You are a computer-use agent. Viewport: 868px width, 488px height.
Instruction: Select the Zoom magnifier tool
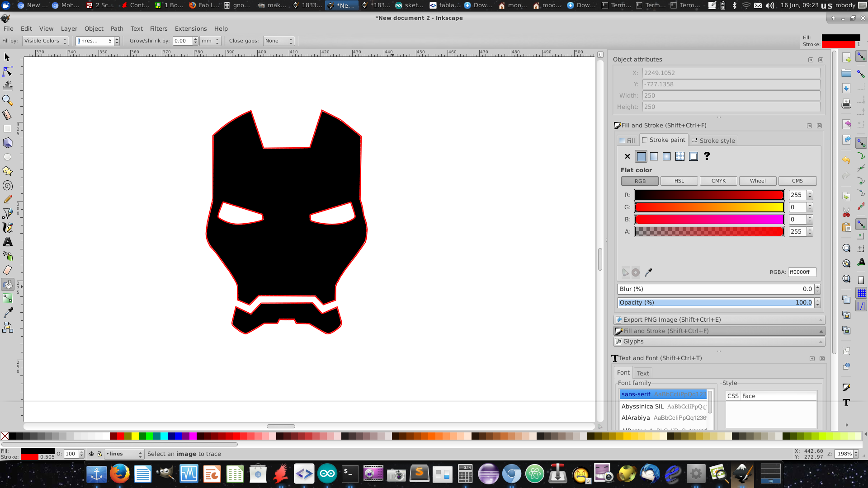[7, 100]
